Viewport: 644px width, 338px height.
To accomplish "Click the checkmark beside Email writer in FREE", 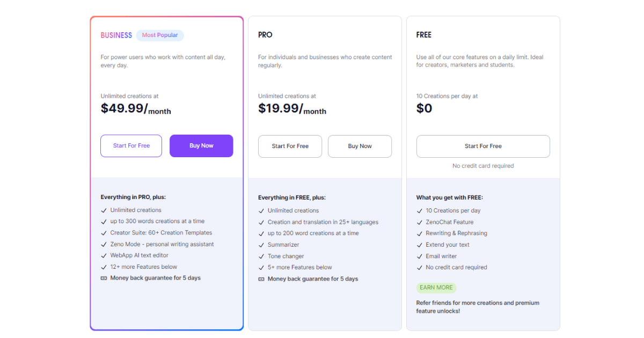I will point(420,256).
